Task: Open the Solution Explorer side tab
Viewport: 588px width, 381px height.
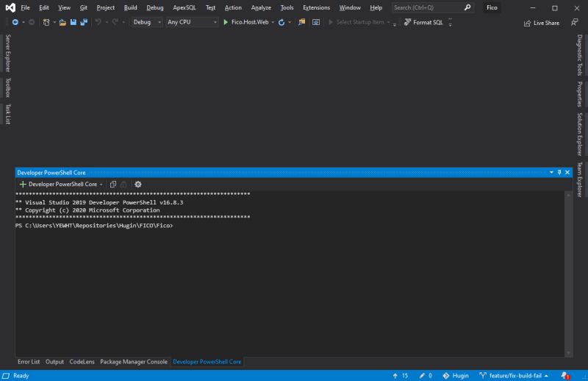Action: click(580, 135)
